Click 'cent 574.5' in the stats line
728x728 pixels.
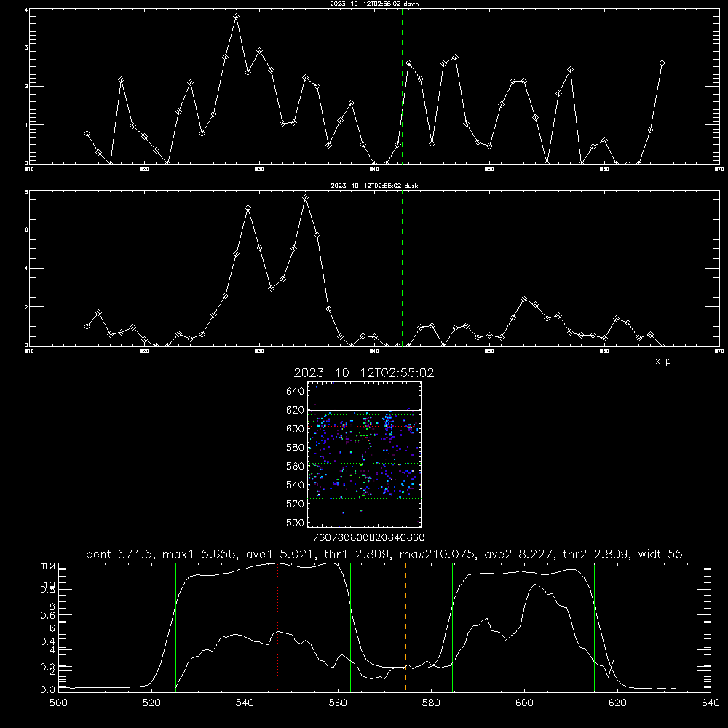pos(121,554)
